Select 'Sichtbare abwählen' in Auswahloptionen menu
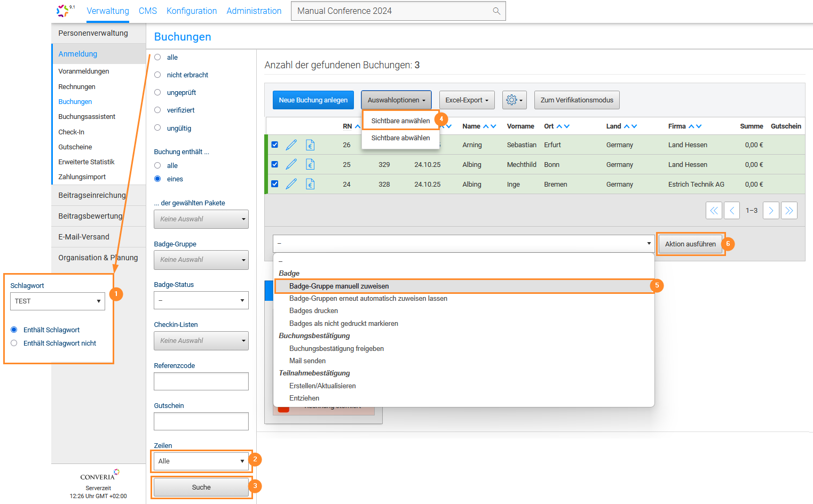The image size is (813, 504). tap(400, 138)
